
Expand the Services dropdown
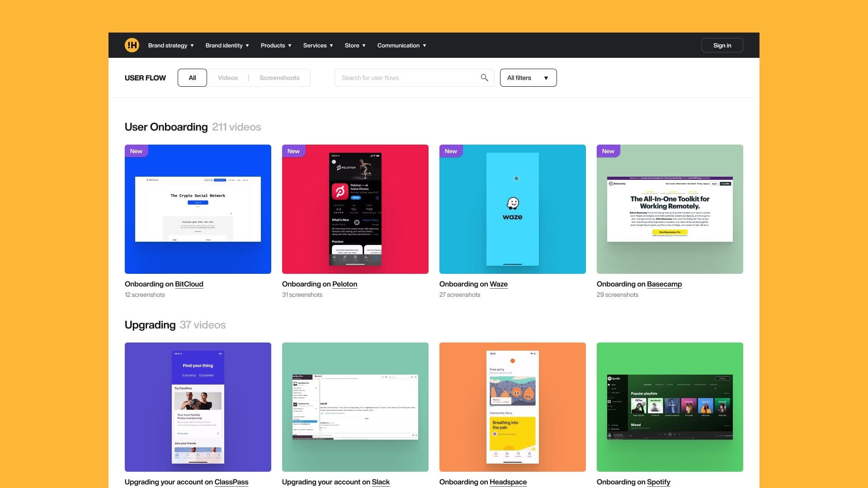[318, 45]
